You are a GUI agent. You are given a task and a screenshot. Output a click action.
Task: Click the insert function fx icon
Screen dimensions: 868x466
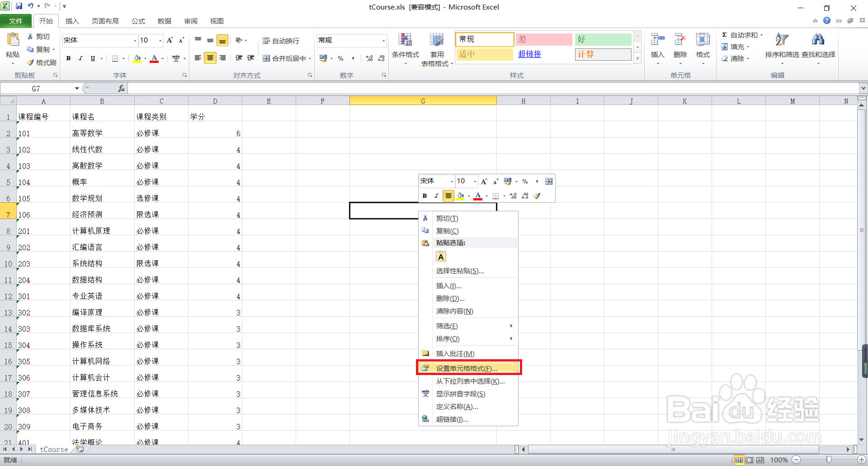tap(121, 89)
